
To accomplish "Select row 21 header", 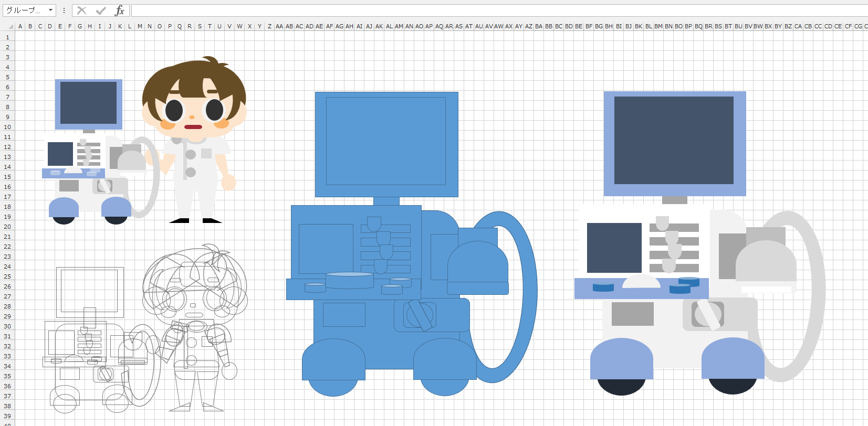I will (7, 237).
